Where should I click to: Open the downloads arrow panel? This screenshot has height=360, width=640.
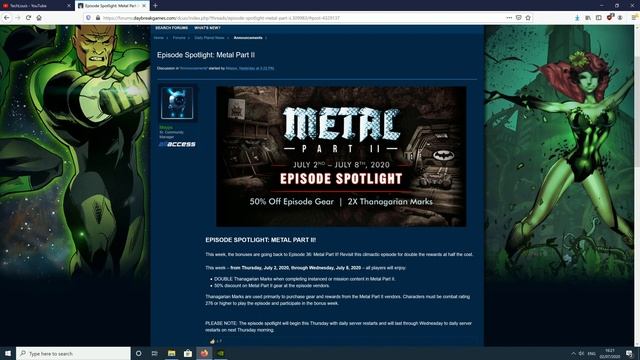(x=577, y=18)
